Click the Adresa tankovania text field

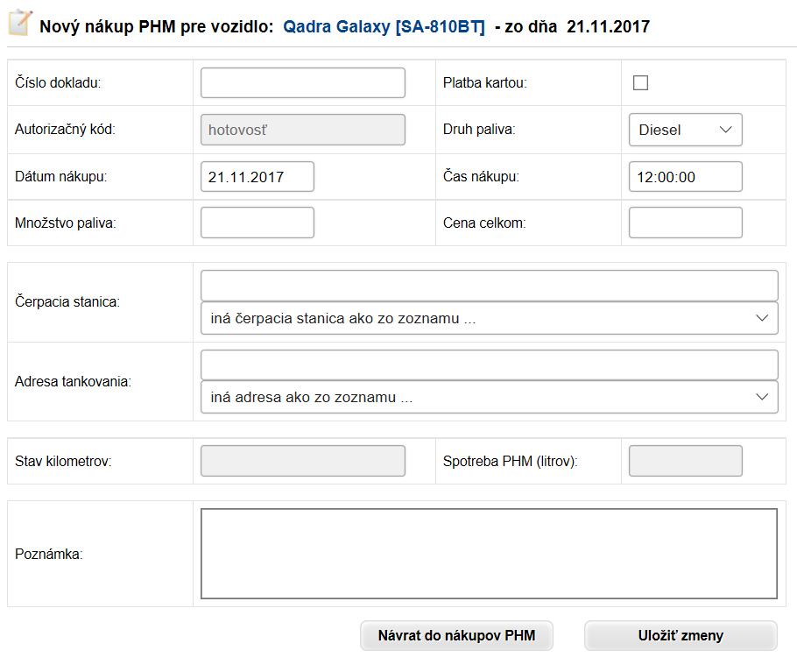(x=489, y=365)
